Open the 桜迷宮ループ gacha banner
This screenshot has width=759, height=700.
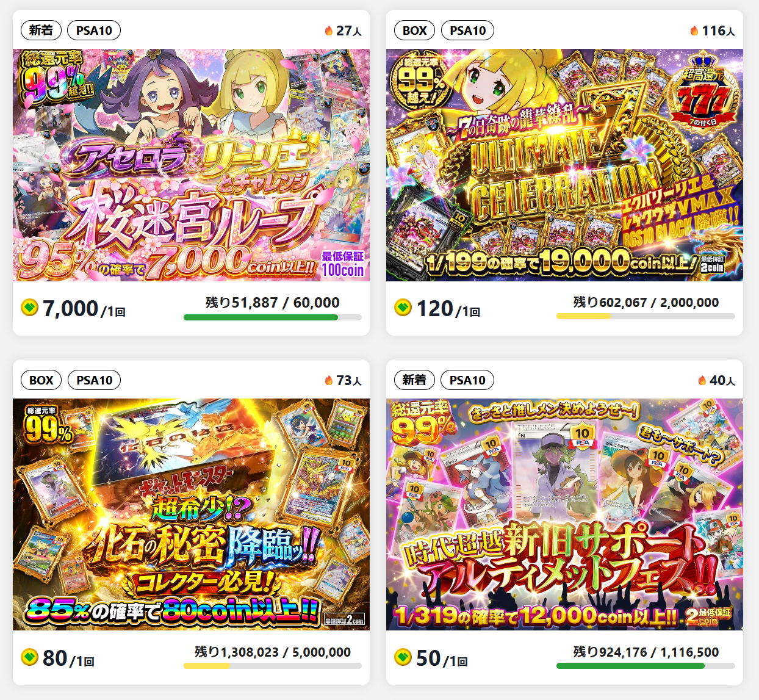click(x=191, y=165)
